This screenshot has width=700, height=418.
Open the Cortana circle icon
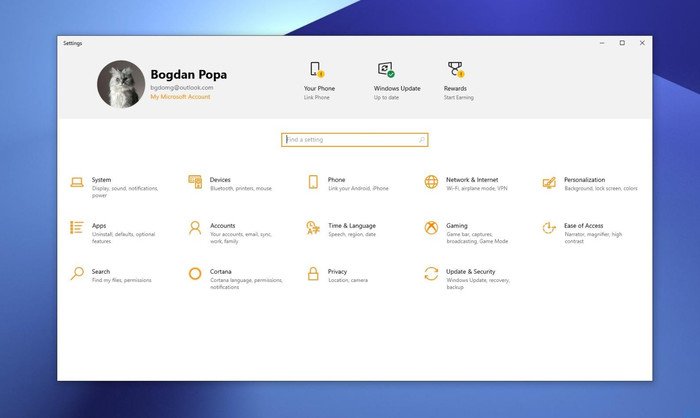click(195, 273)
